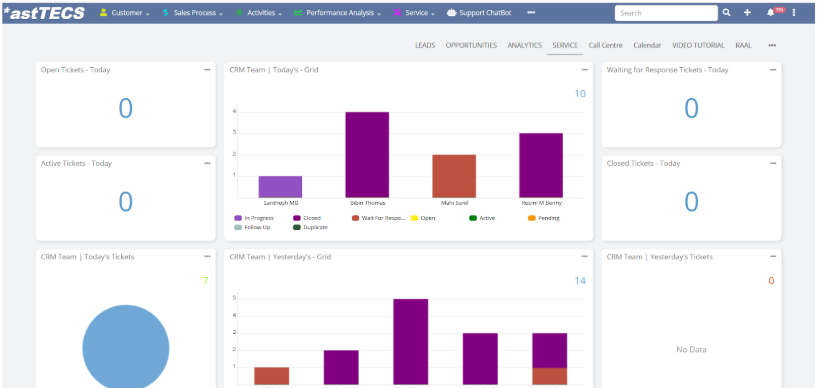This screenshot has height=388, width=823.
Task: Click Active Tickets - Today count 0
Action: click(125, 202)
